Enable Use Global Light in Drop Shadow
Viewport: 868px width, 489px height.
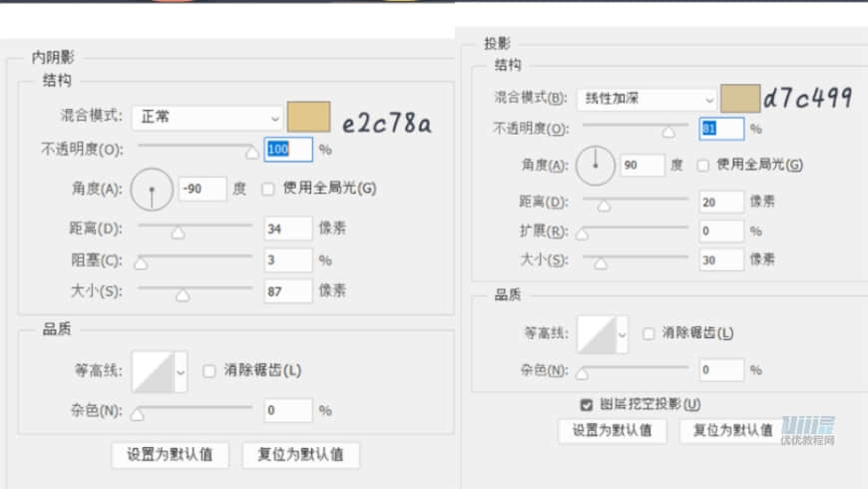click(703, 165)
